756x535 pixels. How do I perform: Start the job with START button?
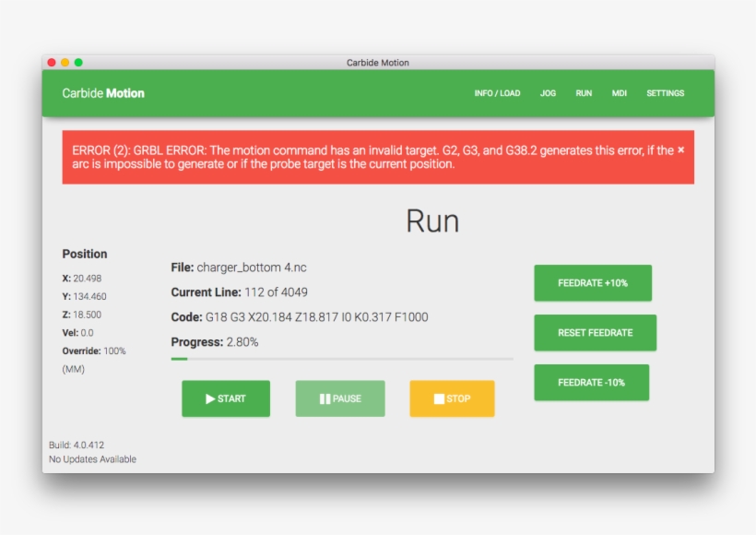(x=226, y=398)
